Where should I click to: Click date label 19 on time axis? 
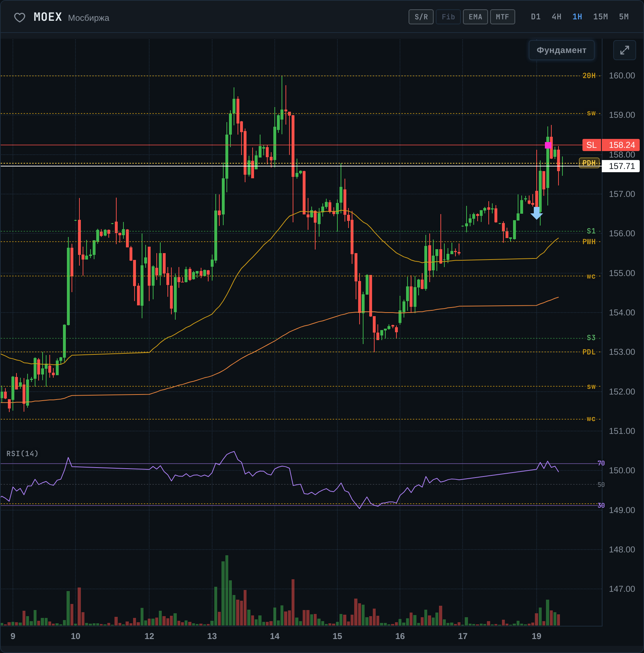(x=536, y=636)
